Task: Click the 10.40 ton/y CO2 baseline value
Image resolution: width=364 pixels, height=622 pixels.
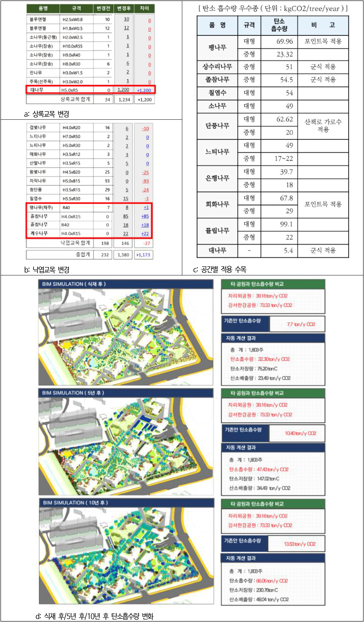Action: [300, 433]
